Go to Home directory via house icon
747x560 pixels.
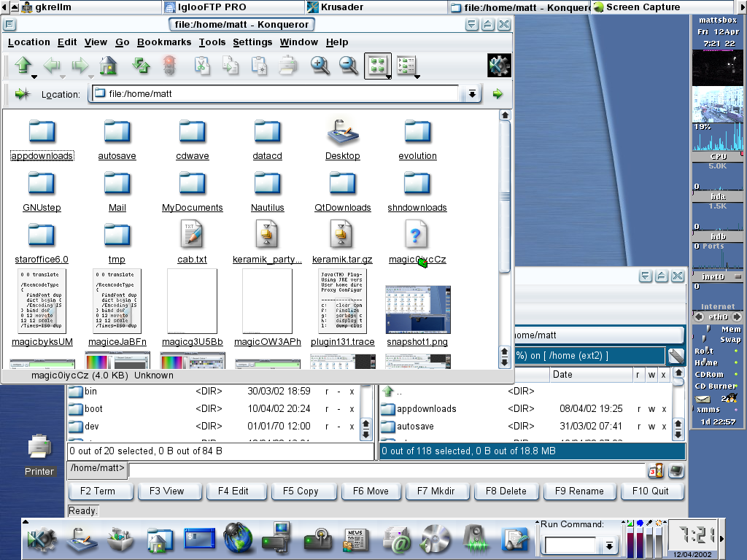point(109,65)
